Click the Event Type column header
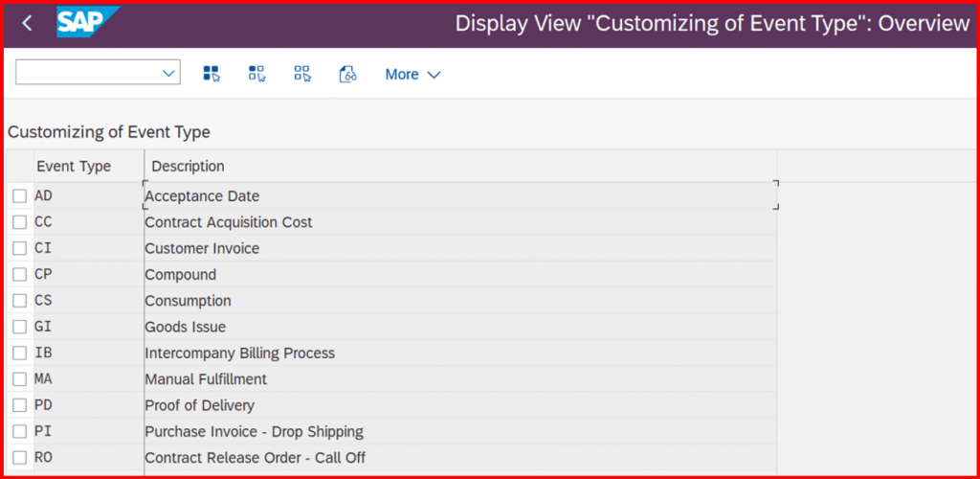 coord(74,167)
